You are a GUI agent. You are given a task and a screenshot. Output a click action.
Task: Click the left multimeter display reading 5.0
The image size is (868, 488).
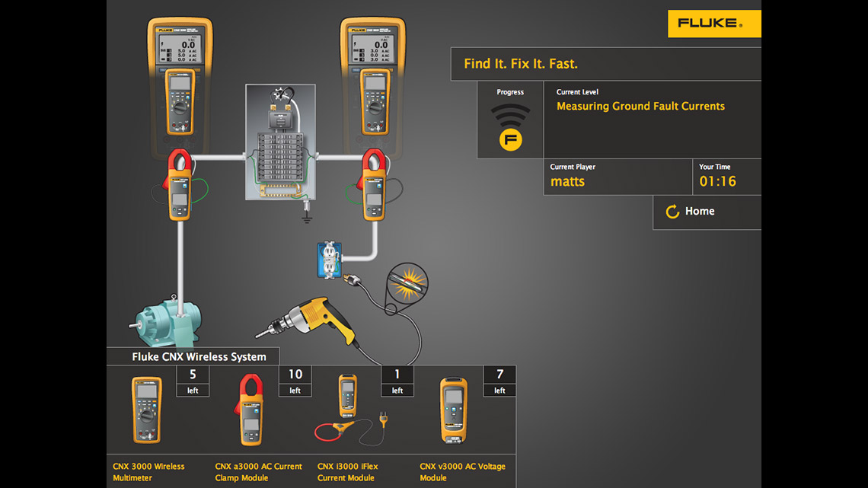[180, 49]
